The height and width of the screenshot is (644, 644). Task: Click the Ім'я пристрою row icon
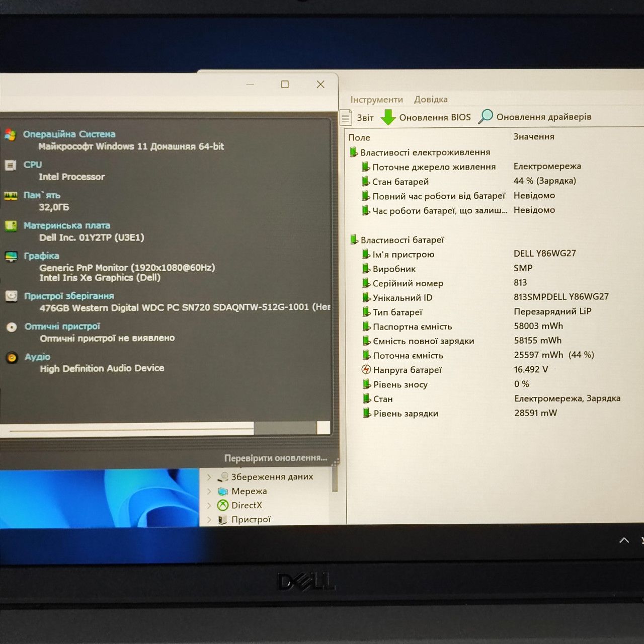coord(366,254)
